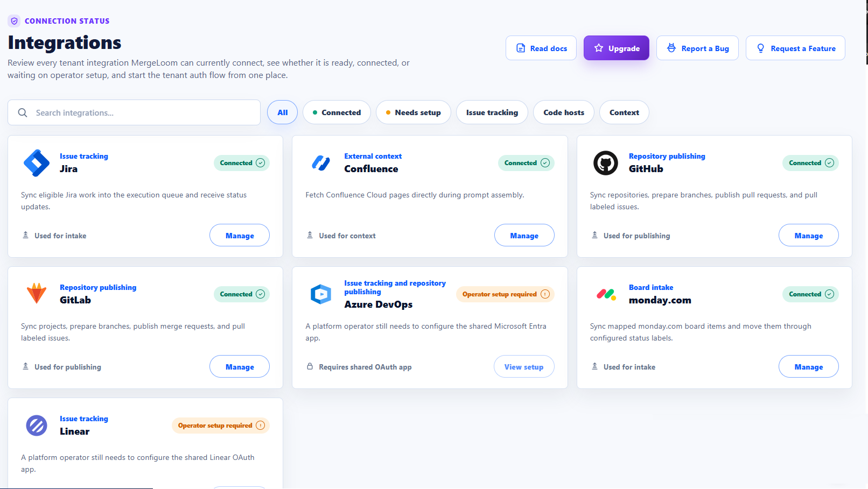Click the checkmark icon on GitHub Connected badge

(x=830, y=163)
